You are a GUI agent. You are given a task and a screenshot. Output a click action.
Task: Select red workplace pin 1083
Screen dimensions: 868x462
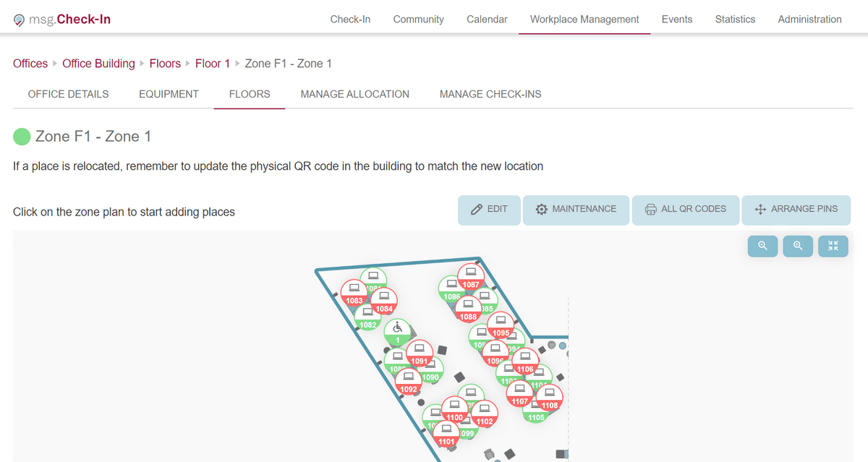point(354,293)
